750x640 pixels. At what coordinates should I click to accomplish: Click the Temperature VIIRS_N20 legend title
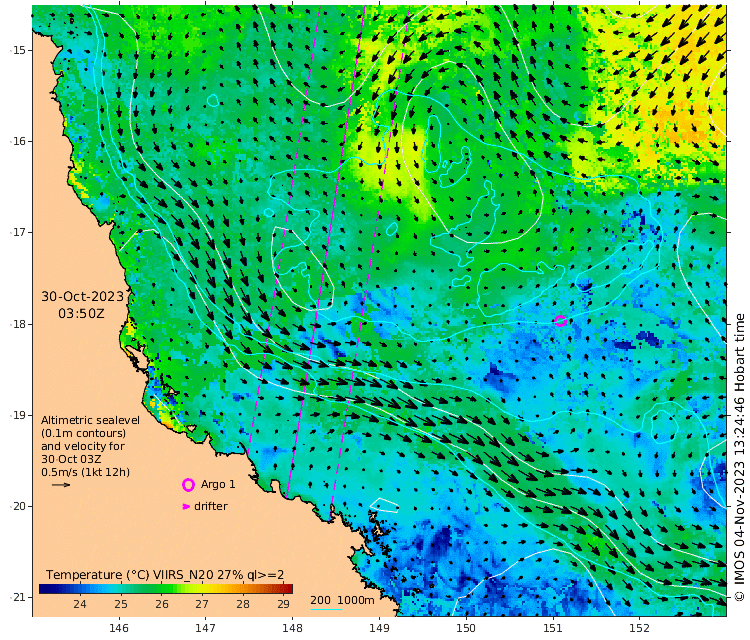click(165, 575)
